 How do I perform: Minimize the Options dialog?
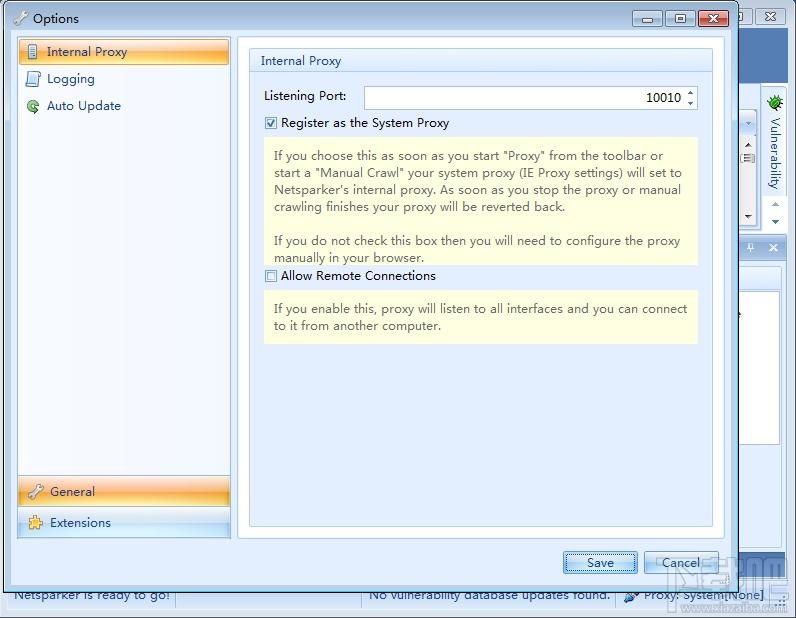647,19
